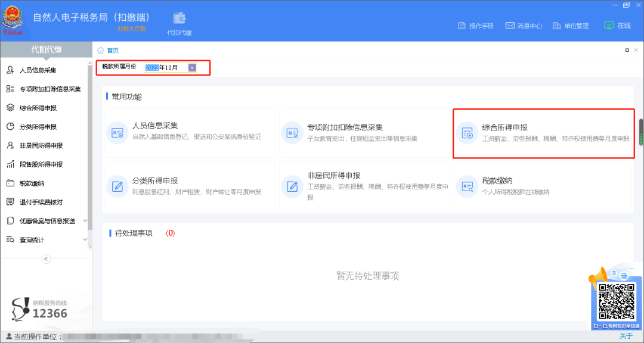This screenshot has height=343, width=644.
Task: Expand the 优惠备案与信息报送 submenu chevron
Action: tap(85, 221)
